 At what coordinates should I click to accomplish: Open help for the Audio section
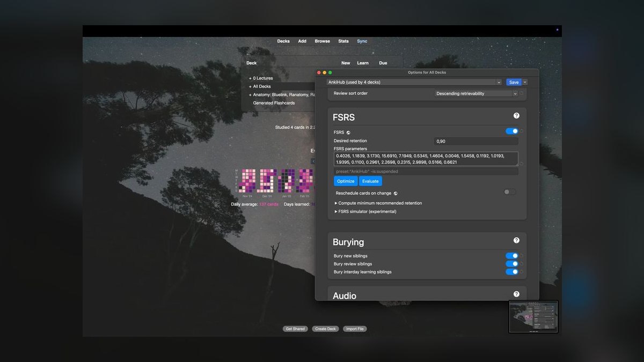516,294
